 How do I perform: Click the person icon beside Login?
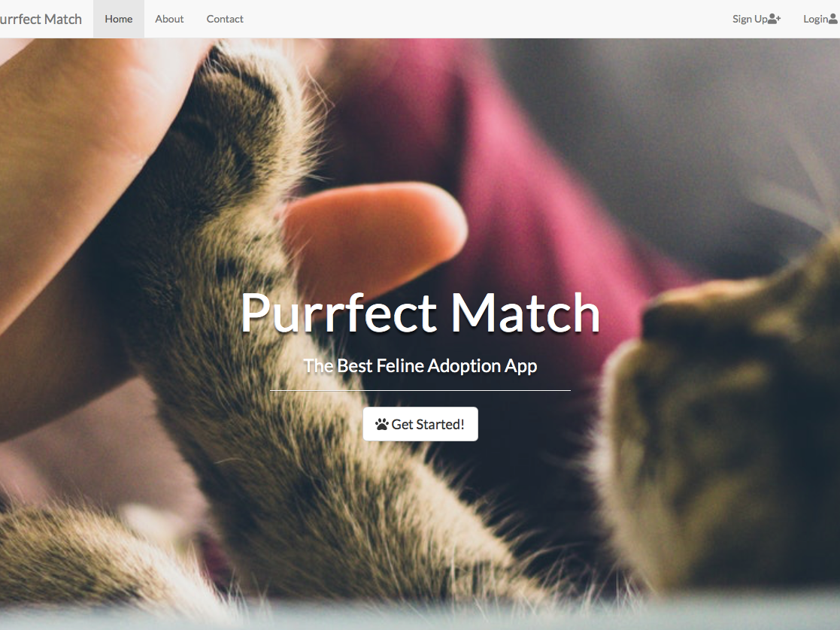coord(833,20)
